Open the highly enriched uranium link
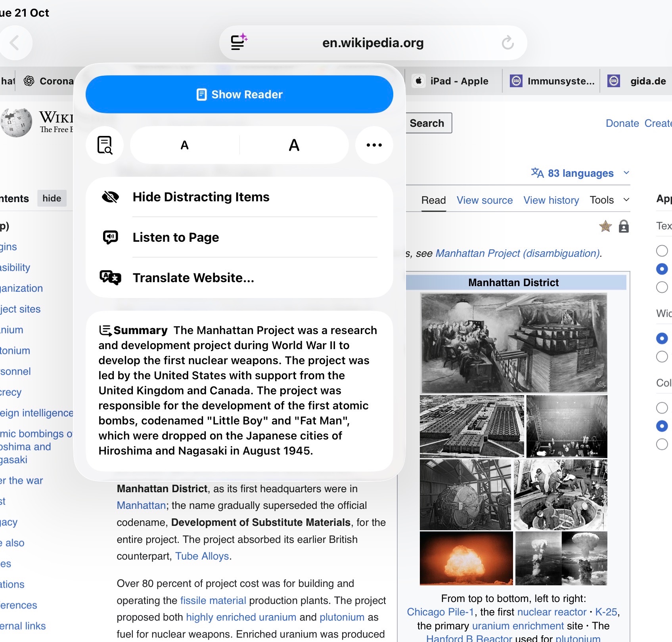The image size is (672, 642). click(241, 617)
